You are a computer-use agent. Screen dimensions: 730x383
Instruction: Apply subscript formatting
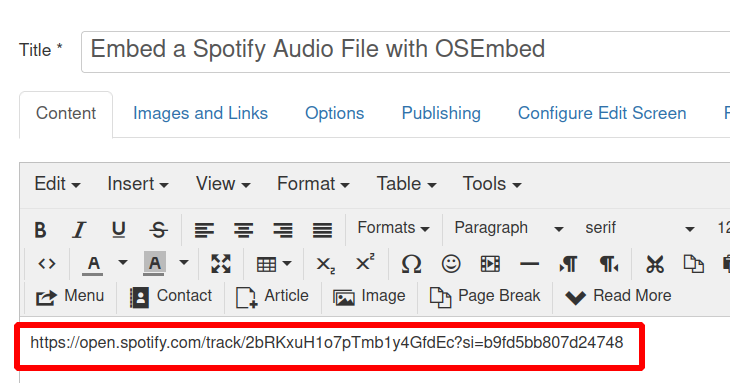click(325, 264)
